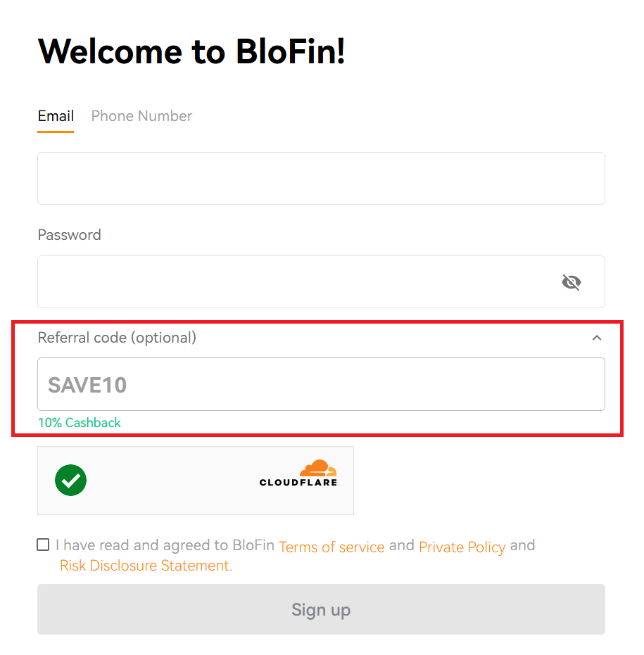
Task: Toggle password visibility with the eye icon
Action: point(571,281)
